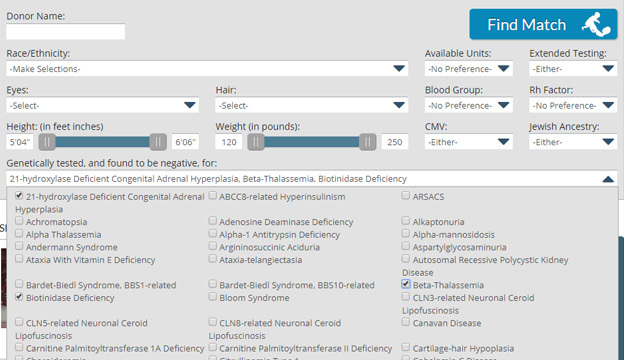This screenshot has height=360, width=624.
Task: Click the minimum weight 120 field
Action: click(229, 142)
